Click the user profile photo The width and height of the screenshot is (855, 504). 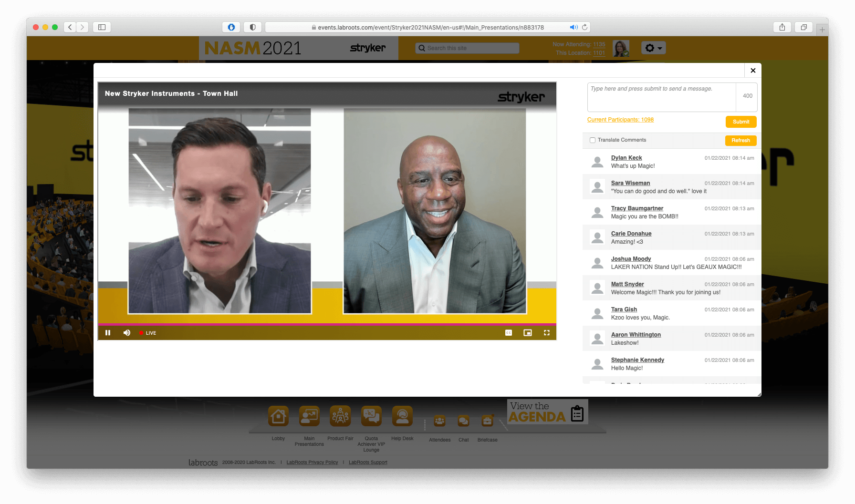(x=621, y=48)
